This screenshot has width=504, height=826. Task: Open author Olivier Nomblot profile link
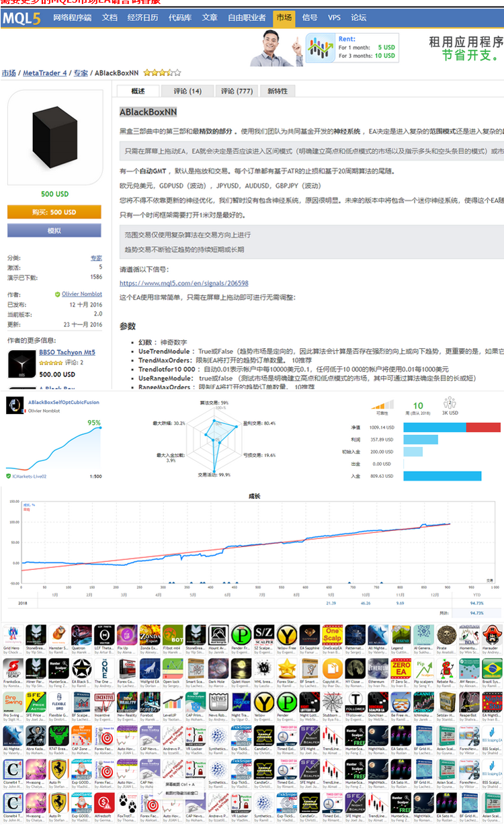point(82,294)
